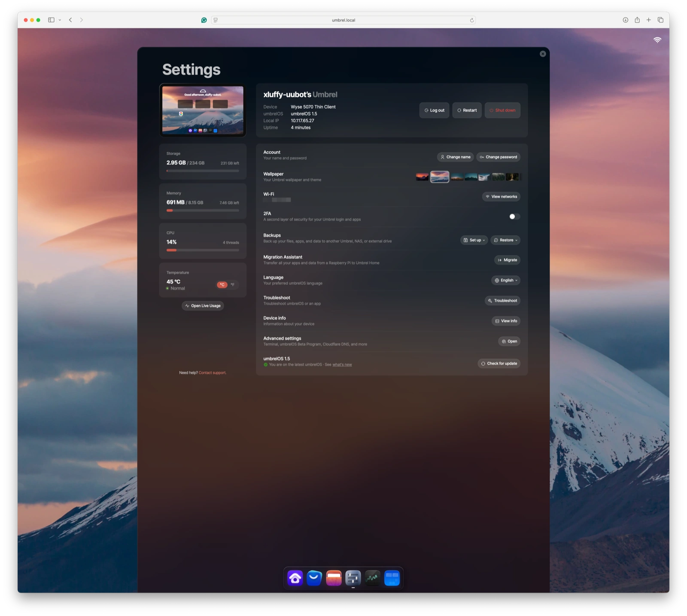Viewport: 687px width, 616px height.
Task: Click the "umbrelOS 1.5" version value in header
Action: tap(304, 114)
